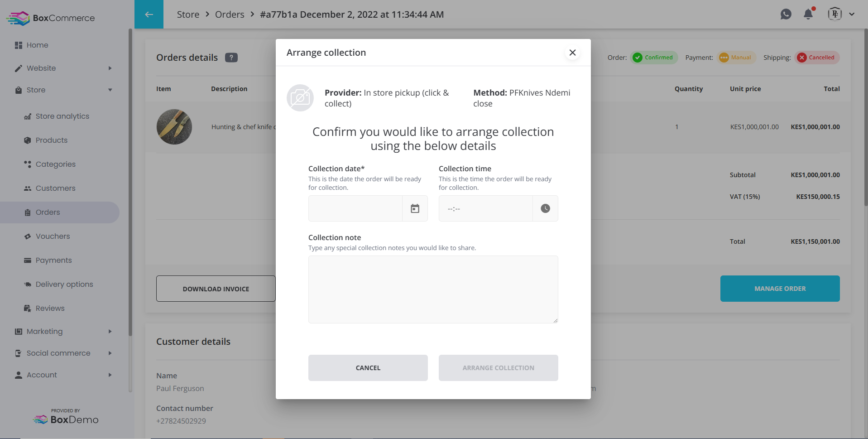Click the customer name Paul Ferguson
The height and width of the screenshot is (439, 868).
click(180, 389)
